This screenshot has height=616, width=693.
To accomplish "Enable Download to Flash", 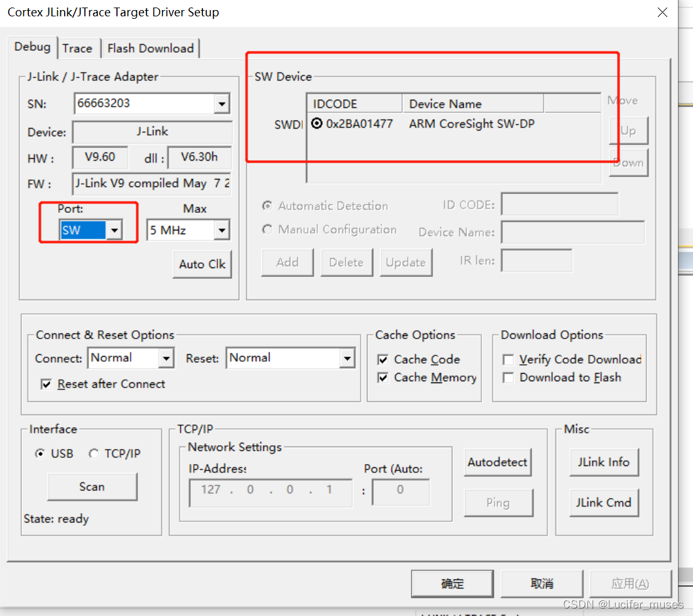I will pos(508,377).
